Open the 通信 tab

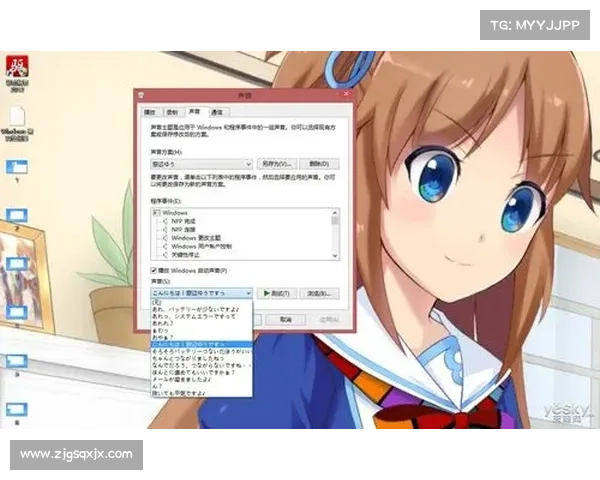click(x=217, y=112)
